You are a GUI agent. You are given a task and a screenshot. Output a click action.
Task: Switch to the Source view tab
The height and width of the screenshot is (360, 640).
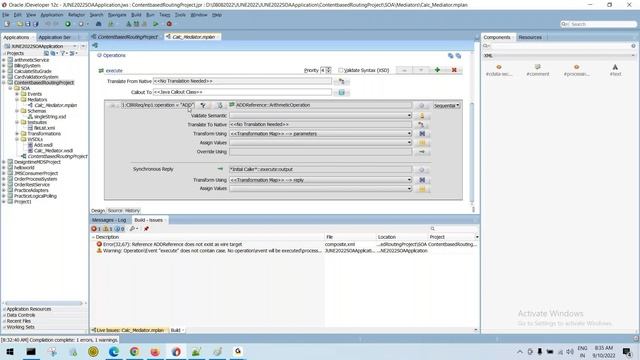click(x=115, y=211)
